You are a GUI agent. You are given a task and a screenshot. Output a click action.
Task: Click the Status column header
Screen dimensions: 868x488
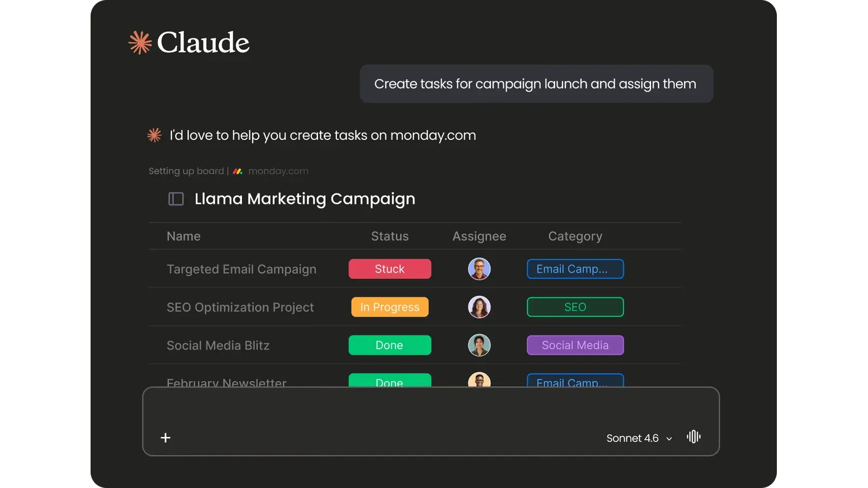[390, 236]
